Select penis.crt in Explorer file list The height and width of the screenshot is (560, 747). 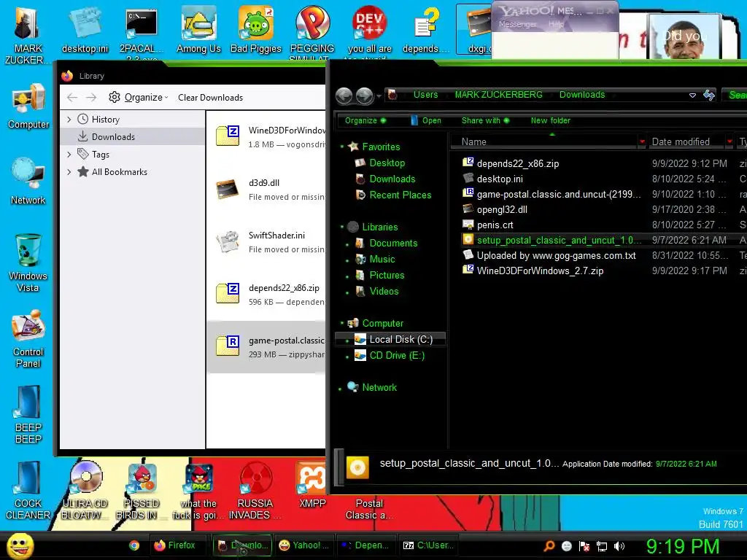(x=495, y=225)
